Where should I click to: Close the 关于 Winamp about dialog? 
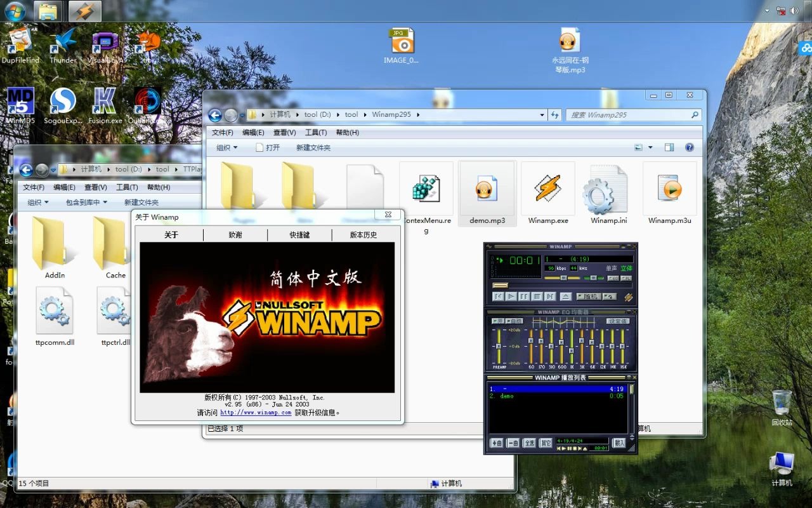[x=388, y=215]
